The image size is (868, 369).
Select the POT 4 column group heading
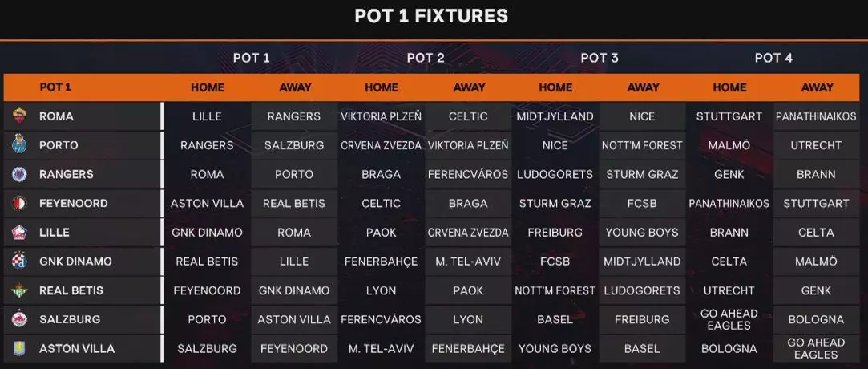coord(773,58)
